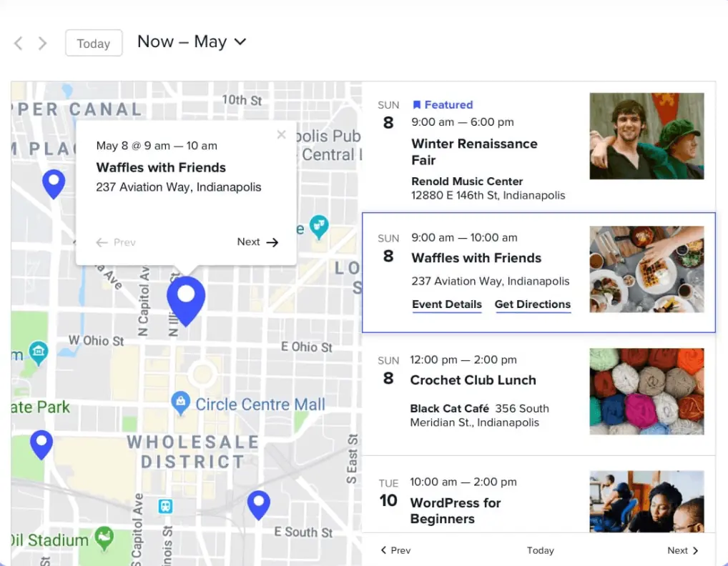Go to next period with right chevron
Viewport: 728px width, 566px height.
(x=42, y=43)
